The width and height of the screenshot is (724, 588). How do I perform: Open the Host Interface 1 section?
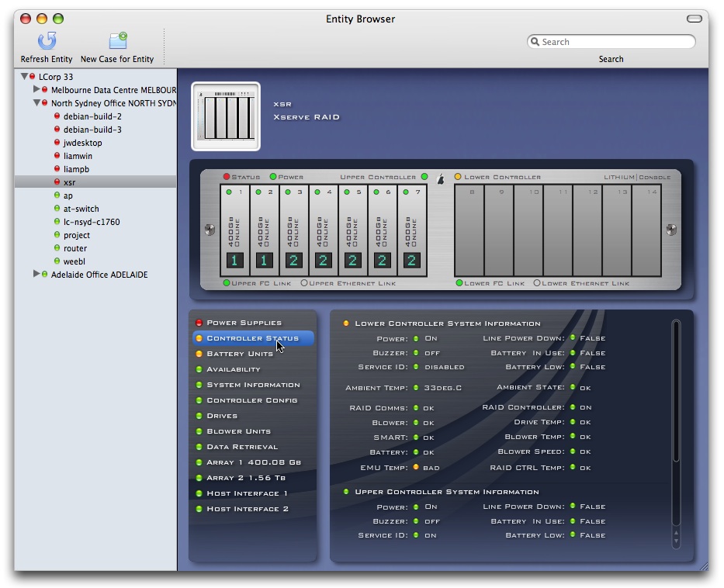tap(253, 493)
